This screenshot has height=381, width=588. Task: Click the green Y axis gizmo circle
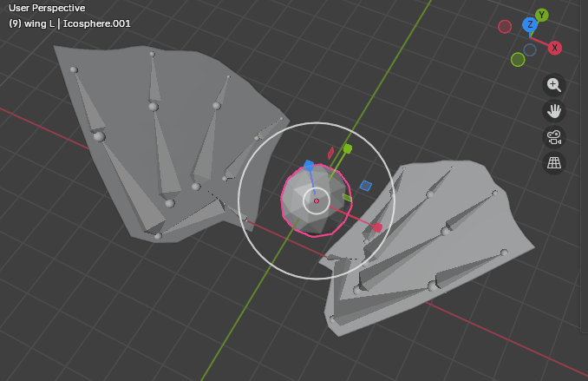click(x=541, y=15)
